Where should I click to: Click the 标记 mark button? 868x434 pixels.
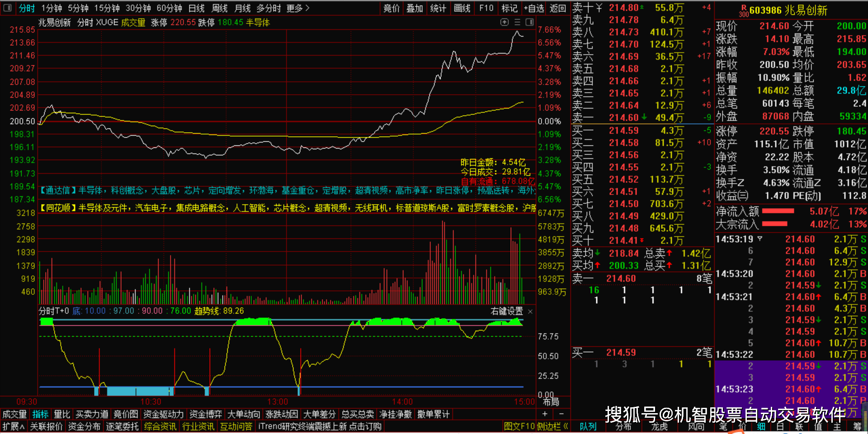click(509, 8)
